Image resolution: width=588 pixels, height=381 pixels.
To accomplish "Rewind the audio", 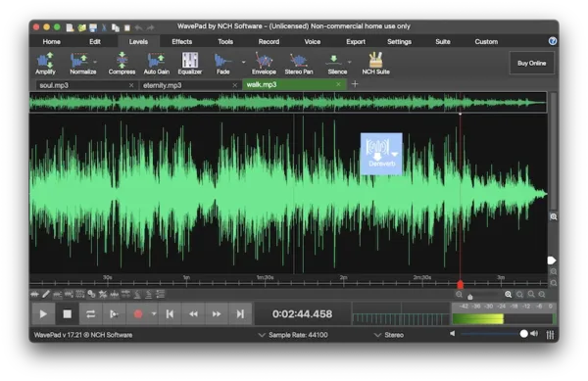I will 193,314.
